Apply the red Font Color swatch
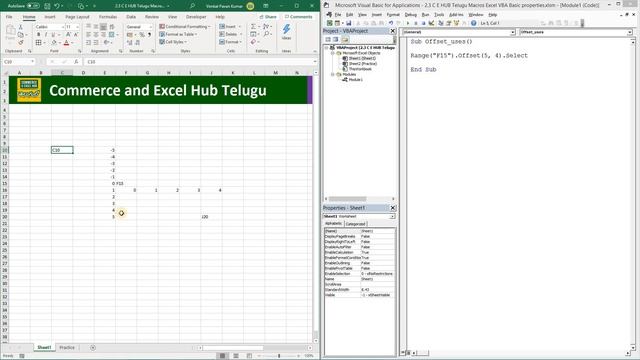640x360 pixels. pyautogui.click(x=66, y=42)
